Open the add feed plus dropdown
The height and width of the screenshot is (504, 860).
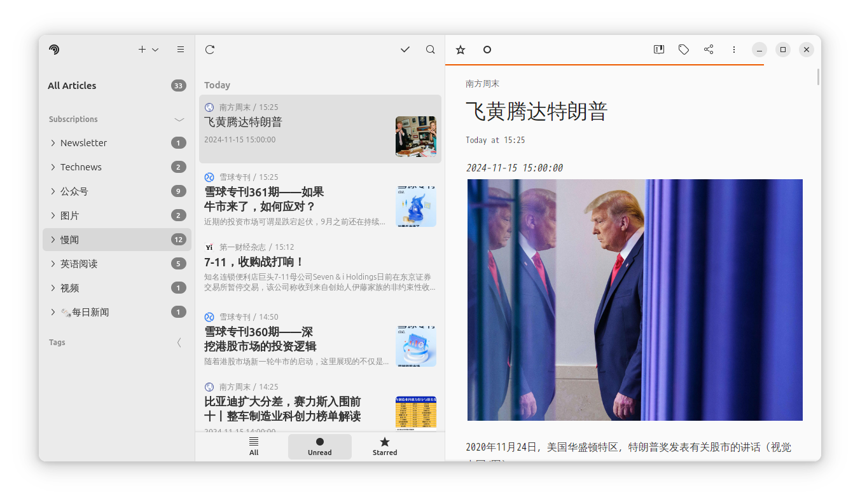148,50
